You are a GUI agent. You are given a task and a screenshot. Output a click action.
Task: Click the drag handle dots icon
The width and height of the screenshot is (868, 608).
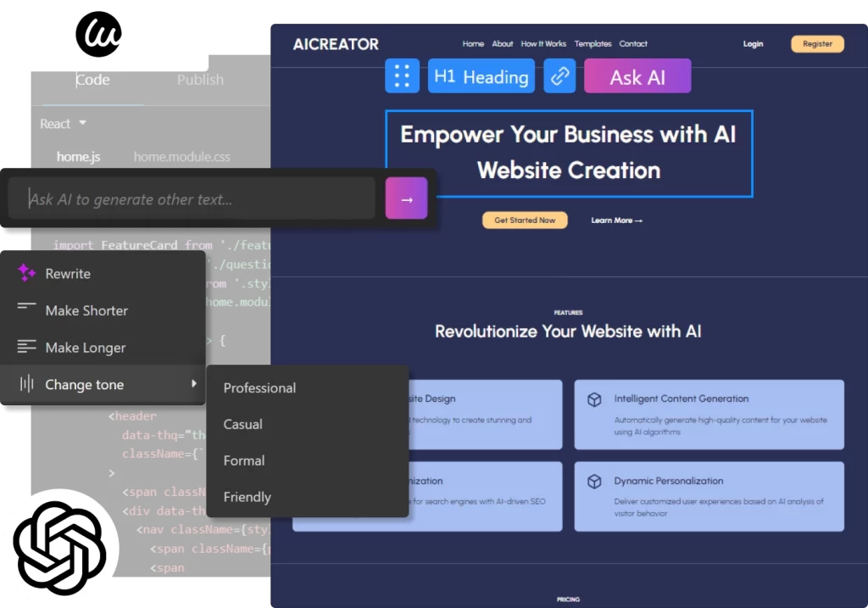[x=402, y=75]
